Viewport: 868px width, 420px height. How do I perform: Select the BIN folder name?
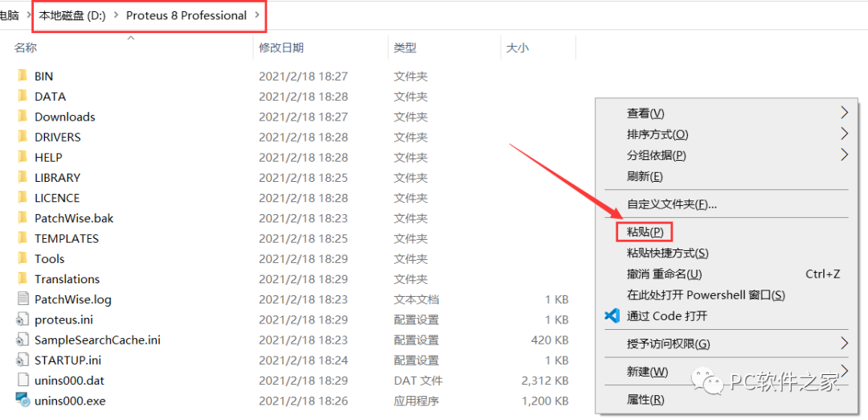click(43, 76)
